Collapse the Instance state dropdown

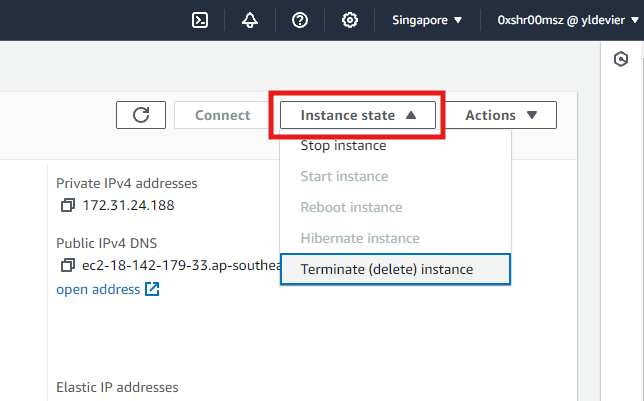point(358,115)
